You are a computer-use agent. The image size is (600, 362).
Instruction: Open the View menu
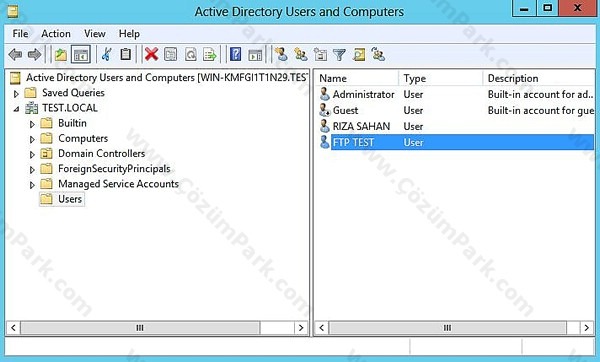click(95, 34)
